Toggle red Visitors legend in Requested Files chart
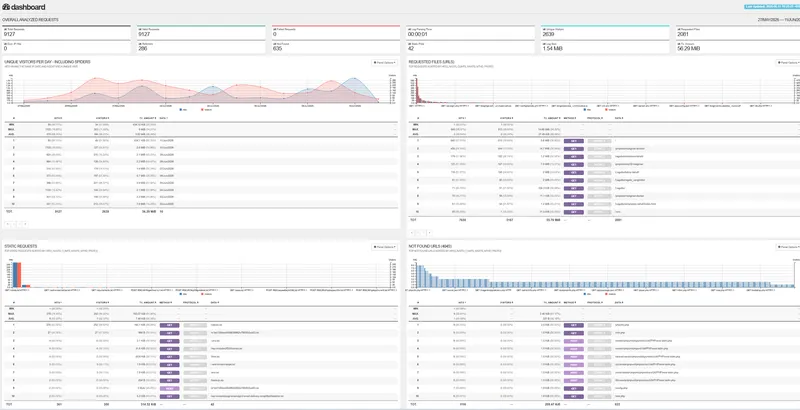Viewport: 800px width, 410px height. click(x=610, y=109)
